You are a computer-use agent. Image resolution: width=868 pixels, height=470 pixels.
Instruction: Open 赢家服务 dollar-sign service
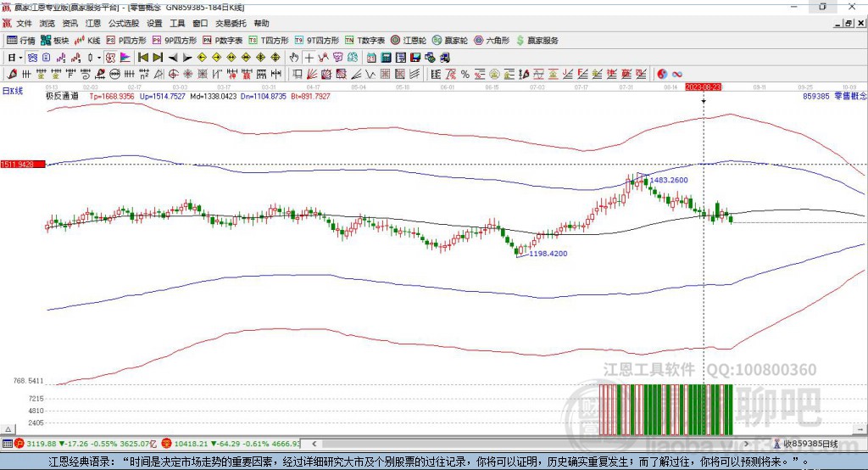coord(537,41)
